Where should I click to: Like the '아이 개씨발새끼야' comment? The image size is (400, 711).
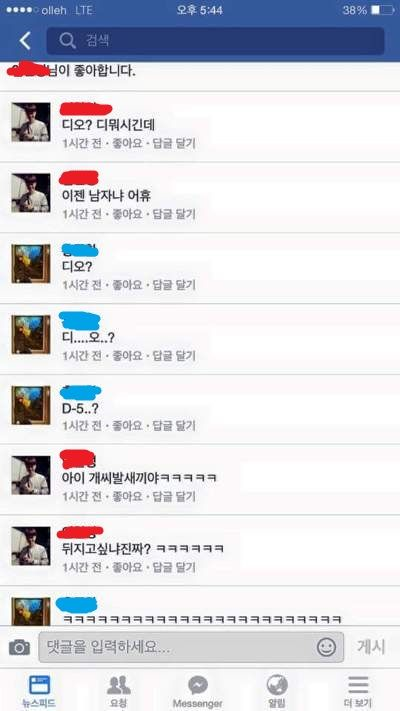click(x=127, y=497)
